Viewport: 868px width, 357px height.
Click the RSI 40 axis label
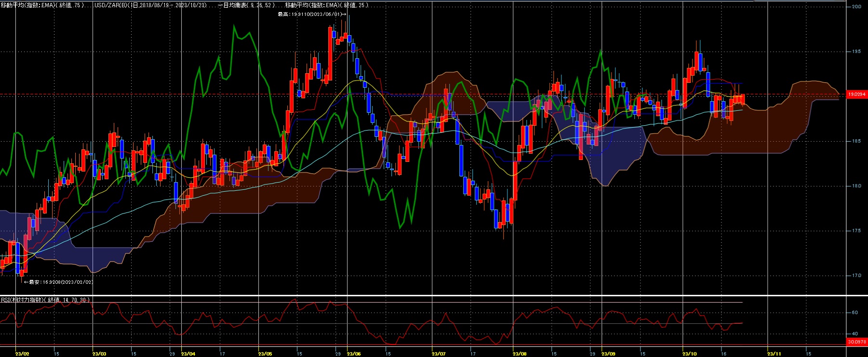855,333
